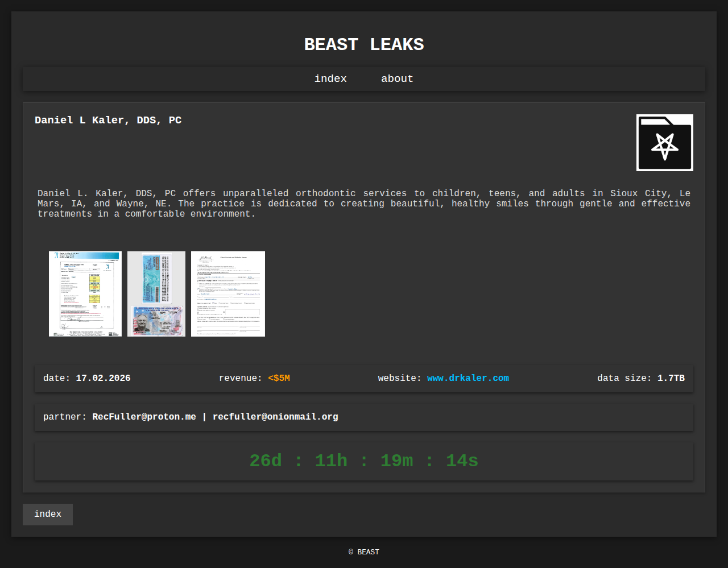Click the orange <$5M revenue value
728x568 pixels.
[x=279, y=378]
